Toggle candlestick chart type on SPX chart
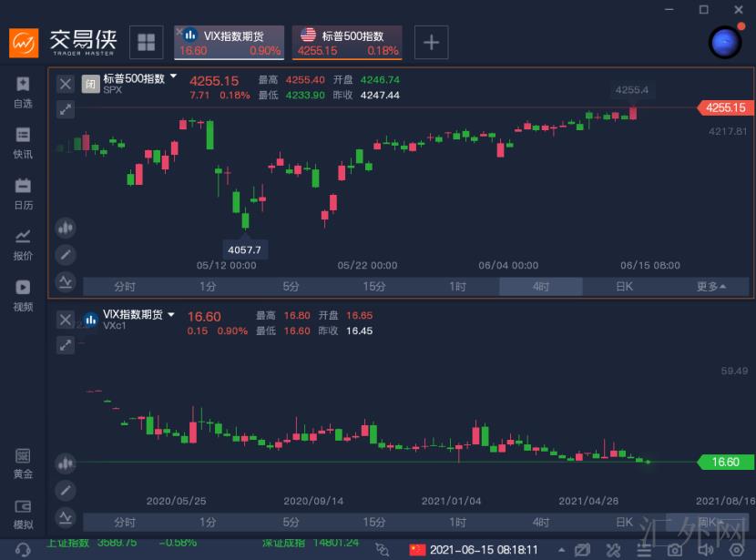Screen dimensions: 756x560 pos(66,228)
